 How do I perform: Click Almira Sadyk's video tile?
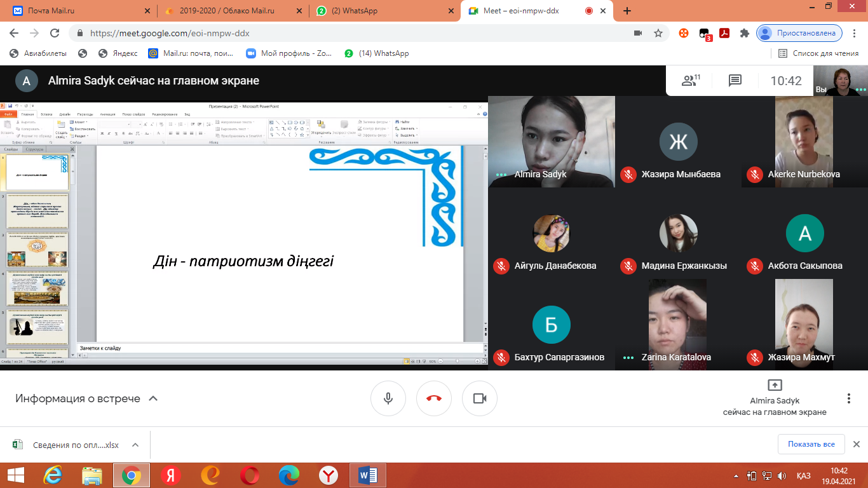click(551, 142)
